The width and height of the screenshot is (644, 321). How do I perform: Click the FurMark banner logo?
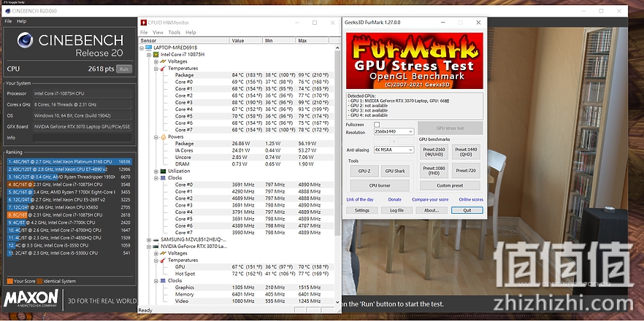[415, 61]
